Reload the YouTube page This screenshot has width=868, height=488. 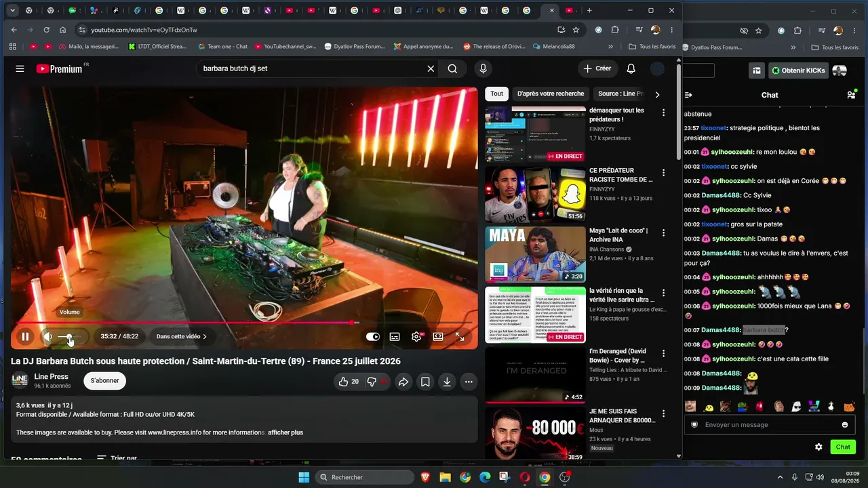[46, 30]
